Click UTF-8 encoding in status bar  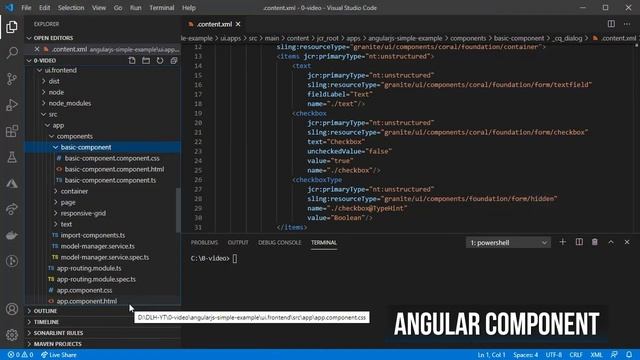(554, 355)
